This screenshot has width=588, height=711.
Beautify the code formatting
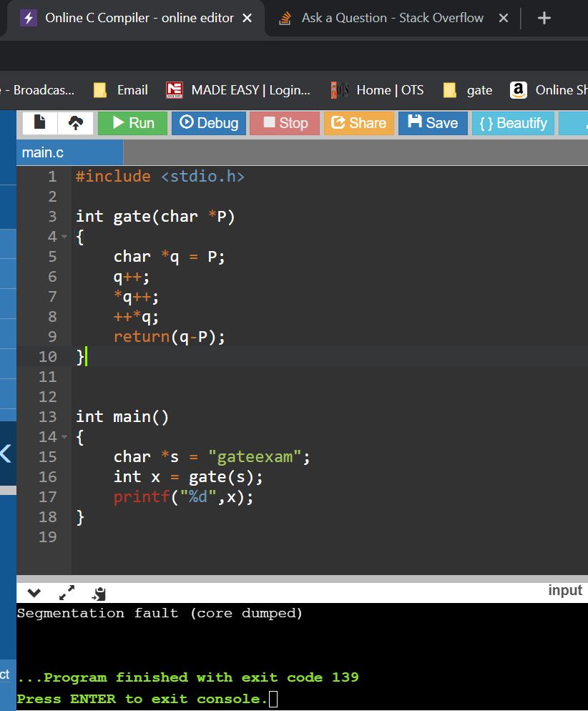coord(513,122)
